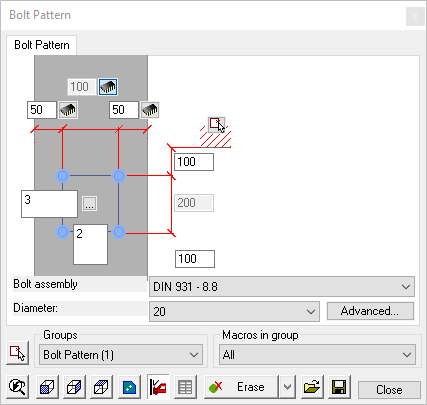Select the shaded solid cube view icon
Screen dimensions: 427x405
[47, 387]
